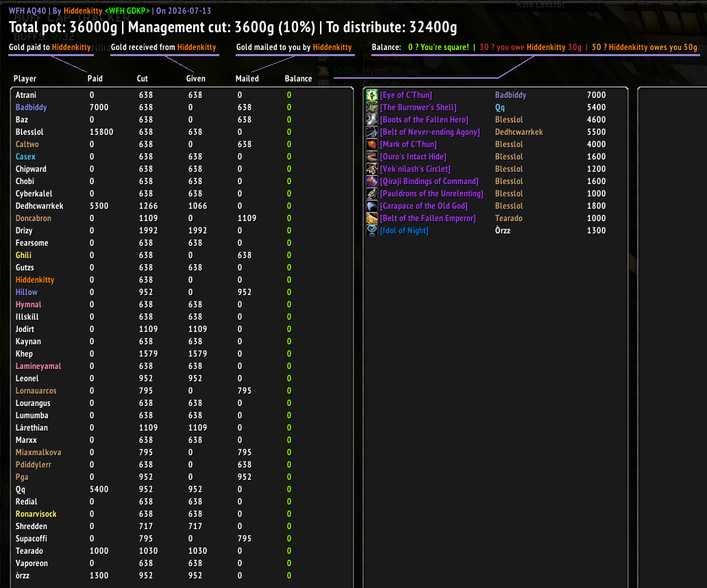
Task: Open [Vek'nilash's Circlet] item link
Action: click(415, 169)
